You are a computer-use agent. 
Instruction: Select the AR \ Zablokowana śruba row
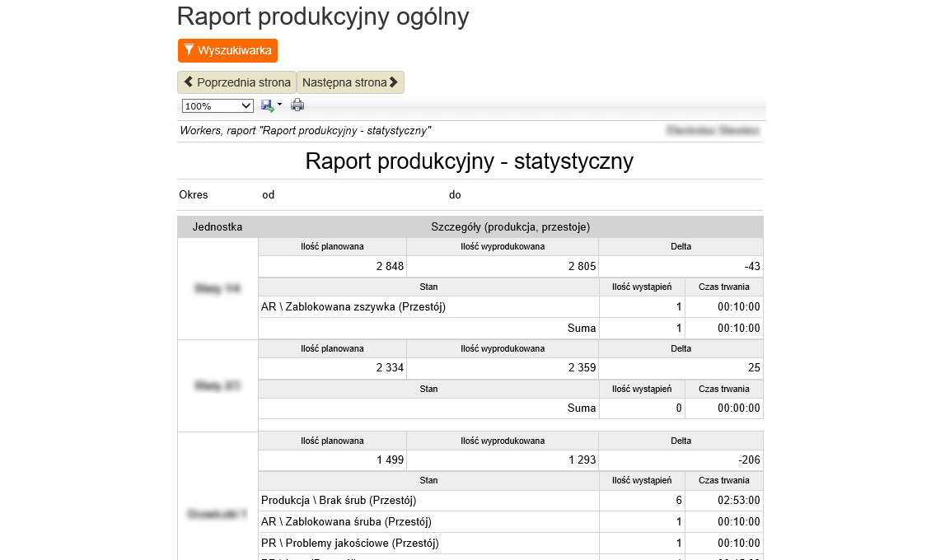click(x=346, y=521)
